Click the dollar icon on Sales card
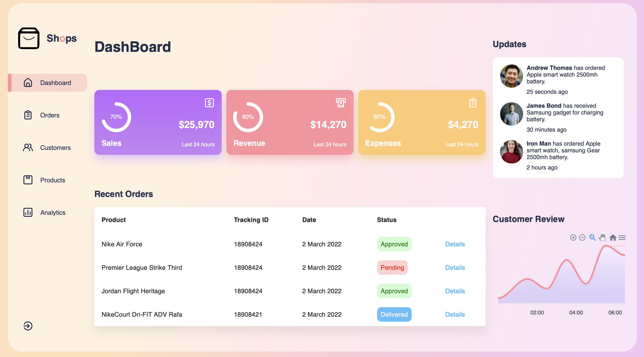The height and width of the screenshot is (357, 644). (209, 103)
